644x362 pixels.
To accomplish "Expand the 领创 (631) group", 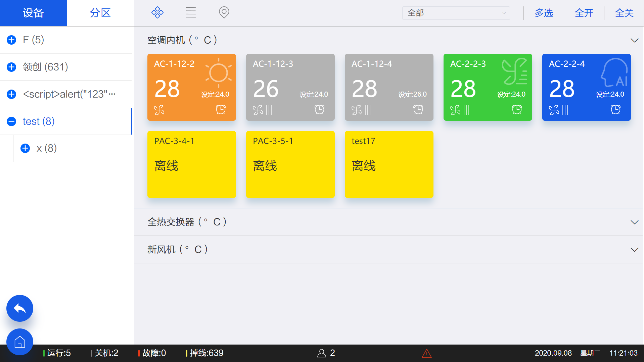I will pos(11,67).
